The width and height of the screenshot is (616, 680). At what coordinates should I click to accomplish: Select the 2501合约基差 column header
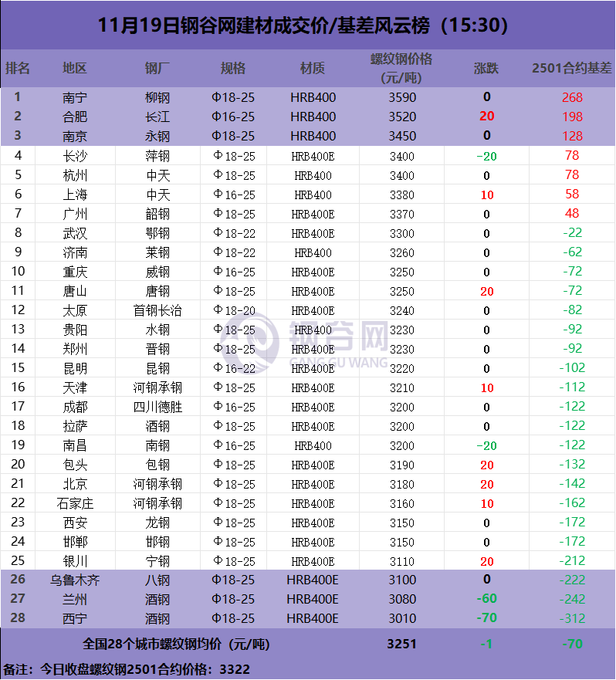[571, 68]
